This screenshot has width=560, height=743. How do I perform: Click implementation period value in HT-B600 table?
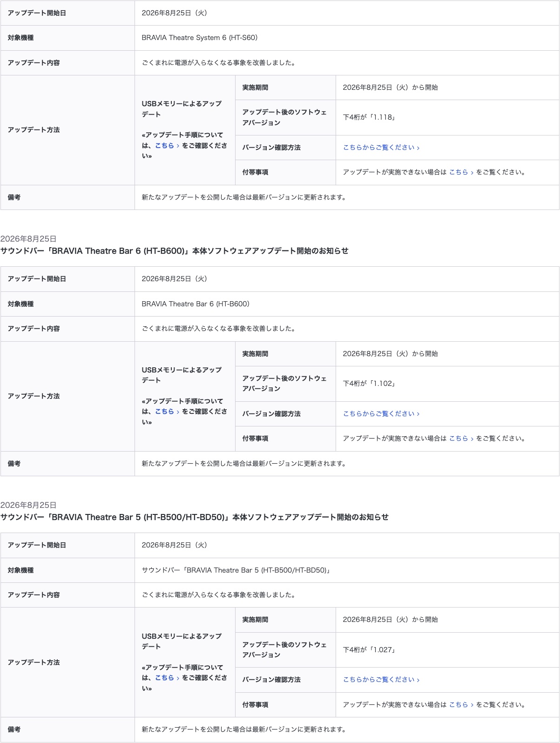pos(390,354)
